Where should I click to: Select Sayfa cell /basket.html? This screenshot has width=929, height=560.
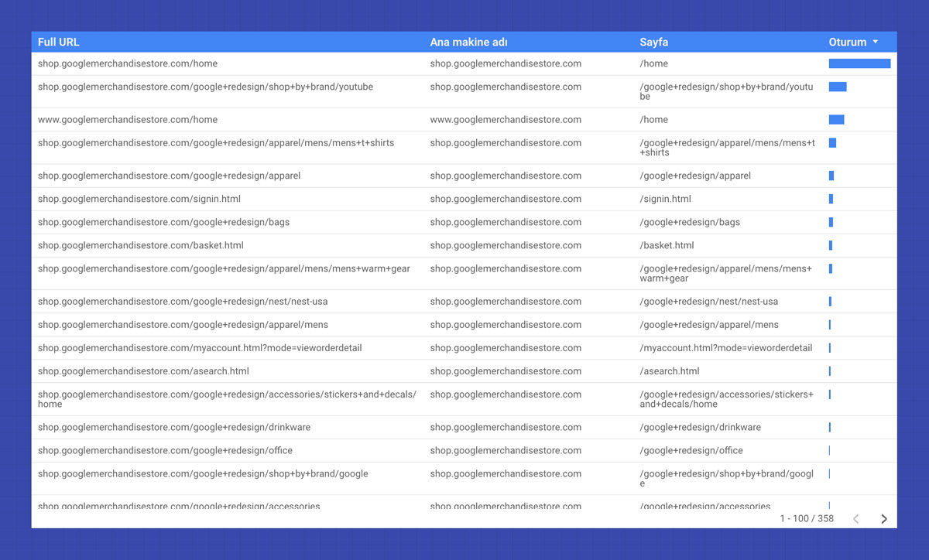point(667,245)
